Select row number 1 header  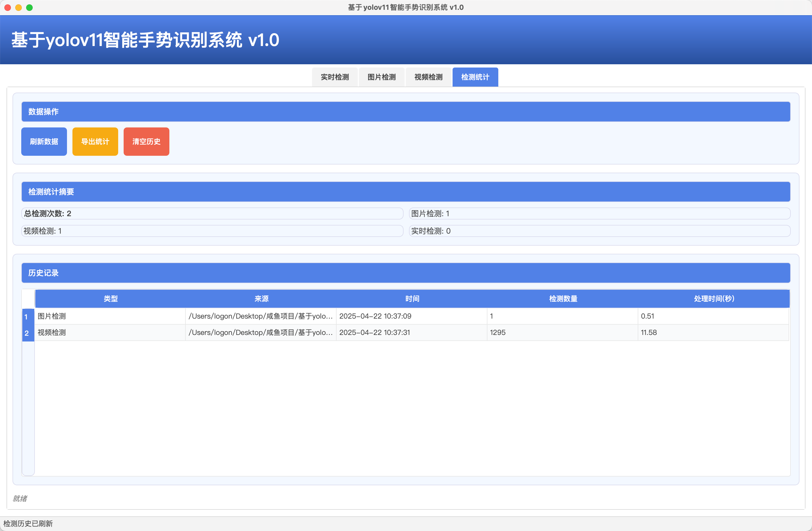28,316
